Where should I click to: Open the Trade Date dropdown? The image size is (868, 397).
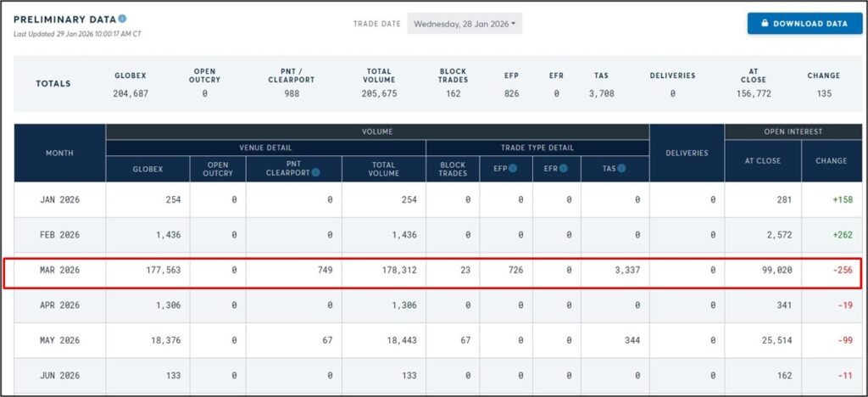pyautogui.click(x=465, y=24)
